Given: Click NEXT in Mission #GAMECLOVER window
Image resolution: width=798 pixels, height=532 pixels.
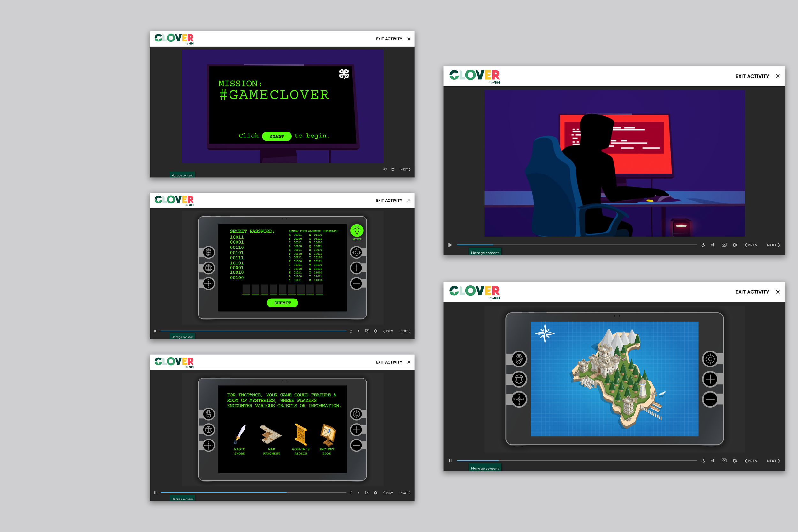Looking at the screenshot, I should (405, 170).
